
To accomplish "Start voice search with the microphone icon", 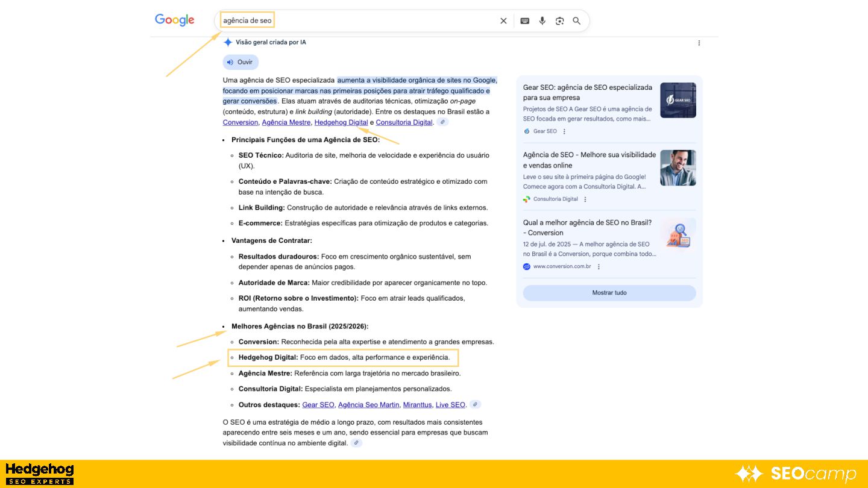I will click(542, 21).
